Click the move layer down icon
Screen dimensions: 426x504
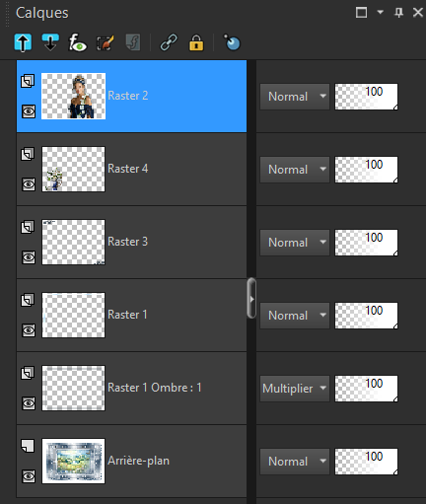(x=50, y=42)
